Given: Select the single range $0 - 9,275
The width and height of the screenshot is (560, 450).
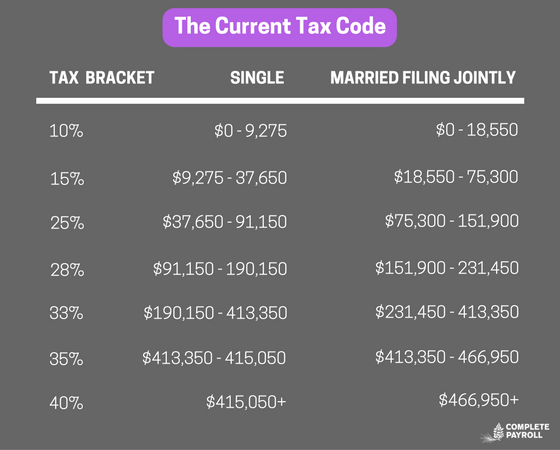Looking at the screenshot, I should [250, 131].
